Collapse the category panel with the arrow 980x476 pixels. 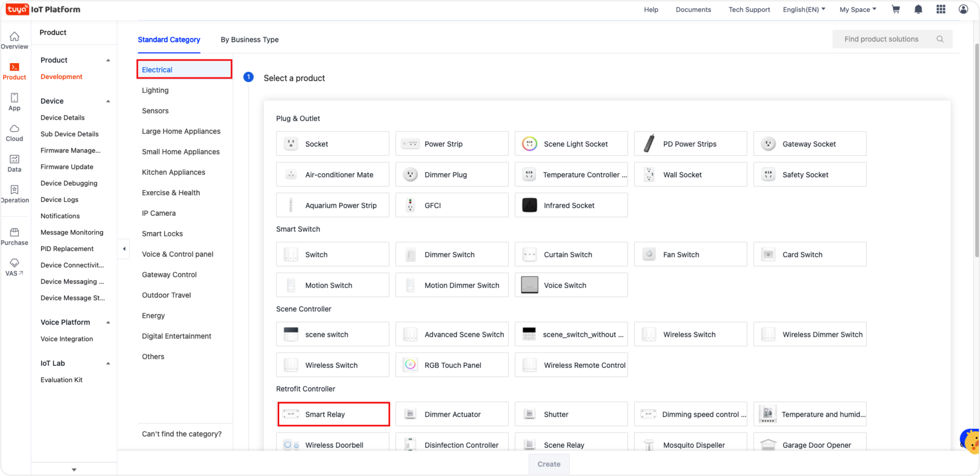coord(124,249)
